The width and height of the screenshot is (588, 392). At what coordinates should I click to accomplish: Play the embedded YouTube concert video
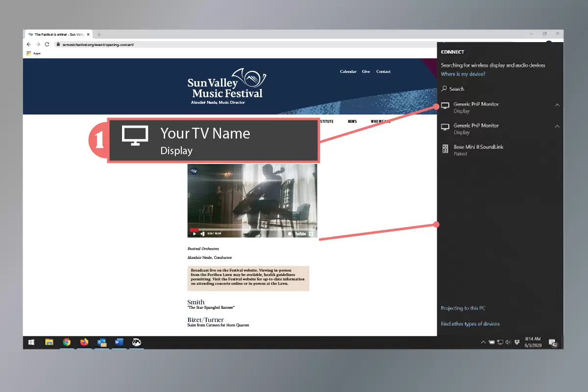(x=195, y=234)
